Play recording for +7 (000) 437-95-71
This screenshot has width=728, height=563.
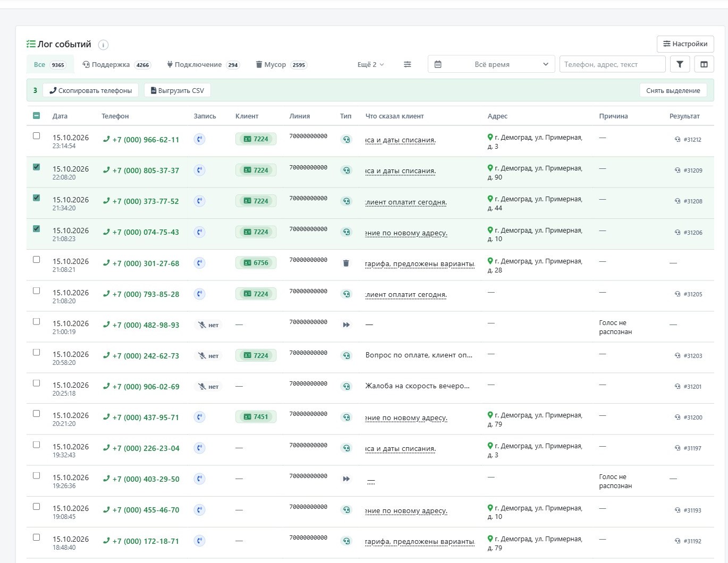coord(199,417)
